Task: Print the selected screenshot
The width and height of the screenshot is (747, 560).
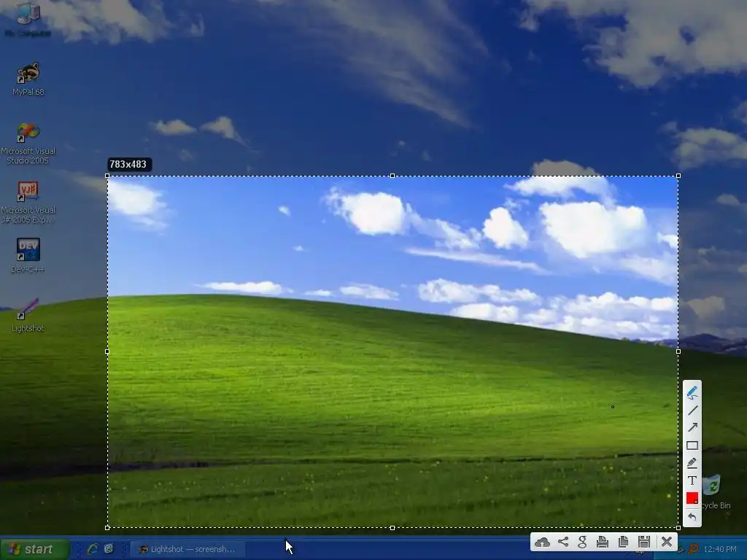Action: pos(602,542)
